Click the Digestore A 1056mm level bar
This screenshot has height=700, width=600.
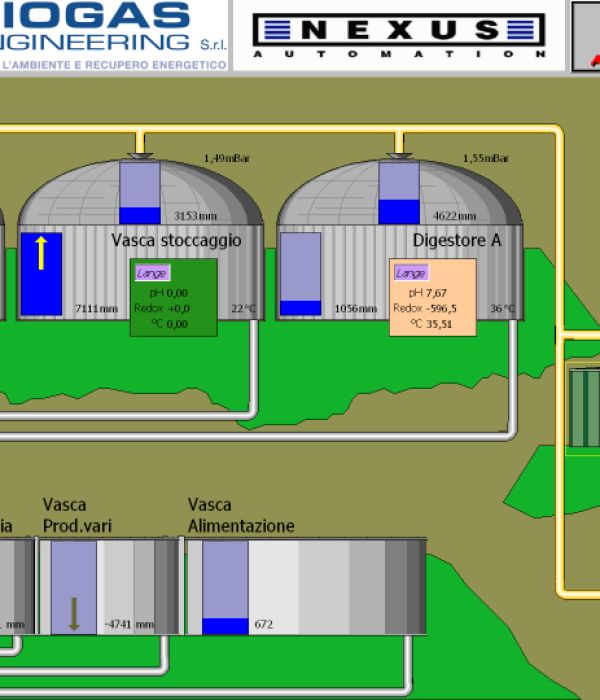pos(300,274)
